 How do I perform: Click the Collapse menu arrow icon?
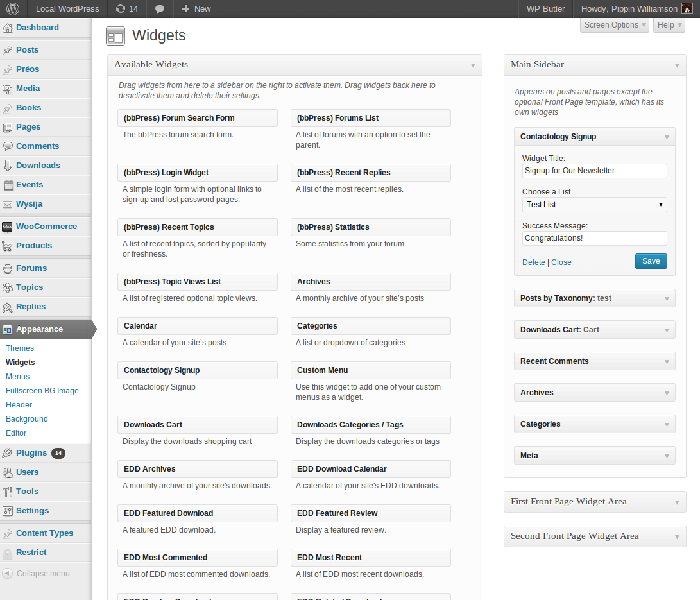pos(7,573)
